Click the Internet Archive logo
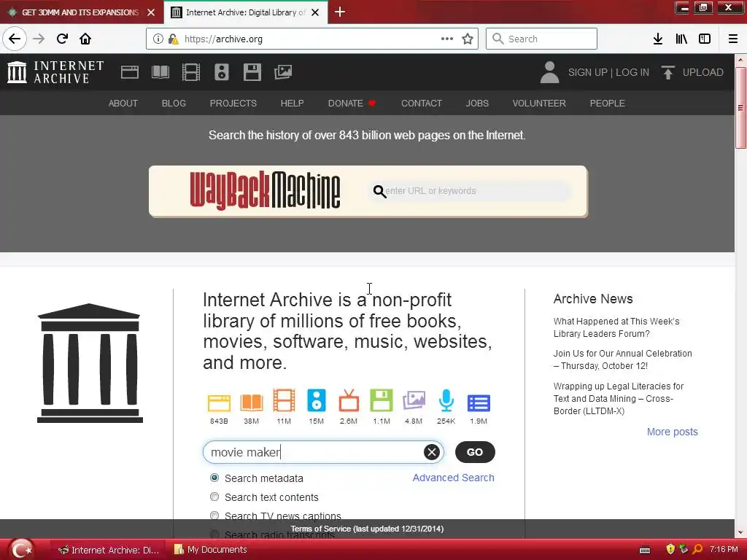 [x=55, y=72]
